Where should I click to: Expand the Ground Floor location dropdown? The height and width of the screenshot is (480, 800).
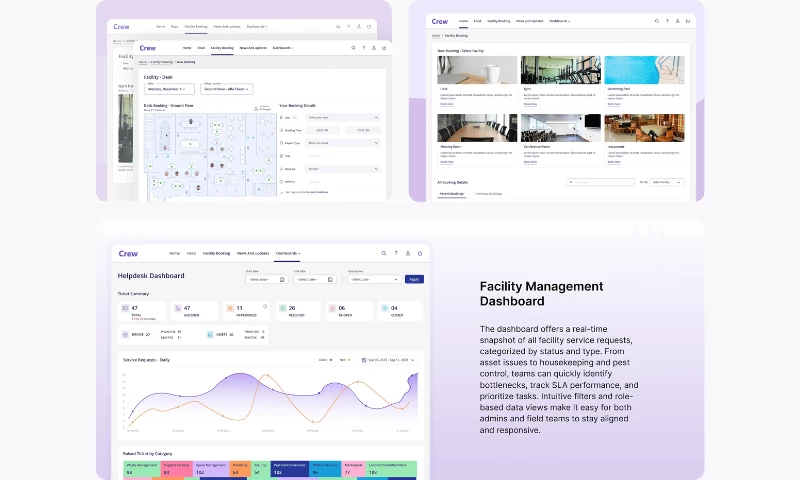pos(228,89)
